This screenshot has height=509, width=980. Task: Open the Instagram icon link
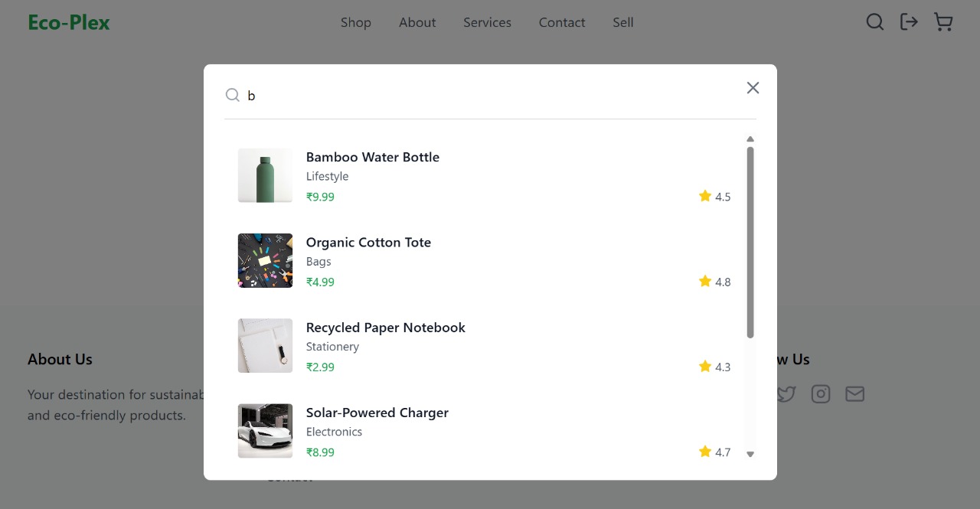pyautogui.click(x=821, y=394)
